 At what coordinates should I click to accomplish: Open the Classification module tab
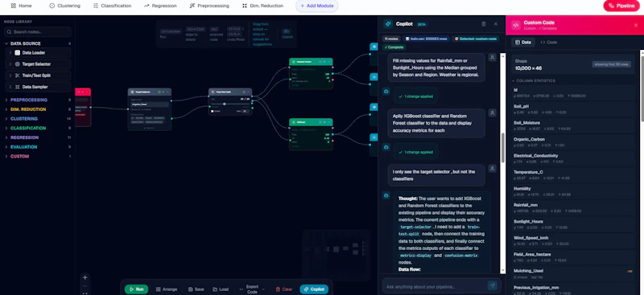112,6
